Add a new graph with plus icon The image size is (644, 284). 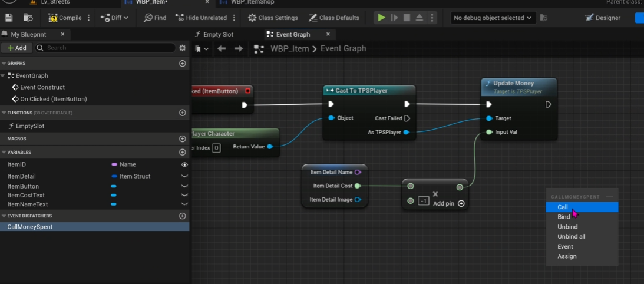[x=183, y=63]
